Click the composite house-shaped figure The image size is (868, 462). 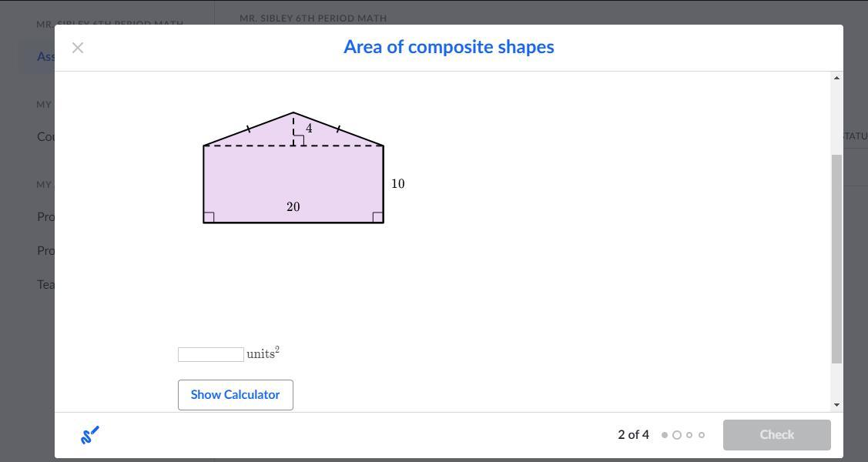pos(293,168)
